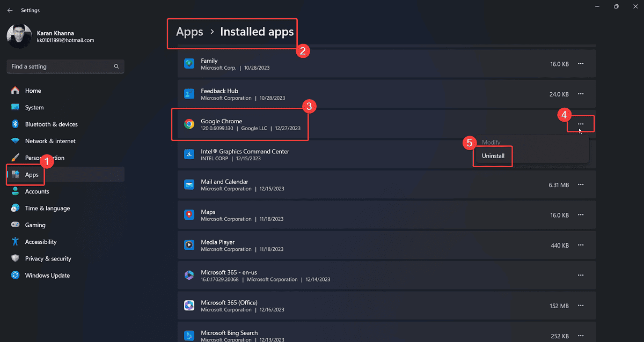This screenshot has width=644, height=342.
Task: Click the Apps breadcrumb link
Action: 189,32
